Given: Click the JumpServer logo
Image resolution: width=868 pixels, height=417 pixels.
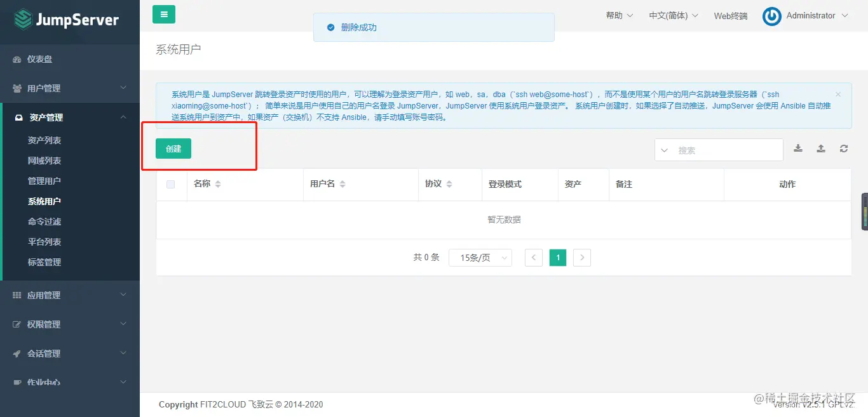Looking at the screenshot, I should (x=67, y=20).
